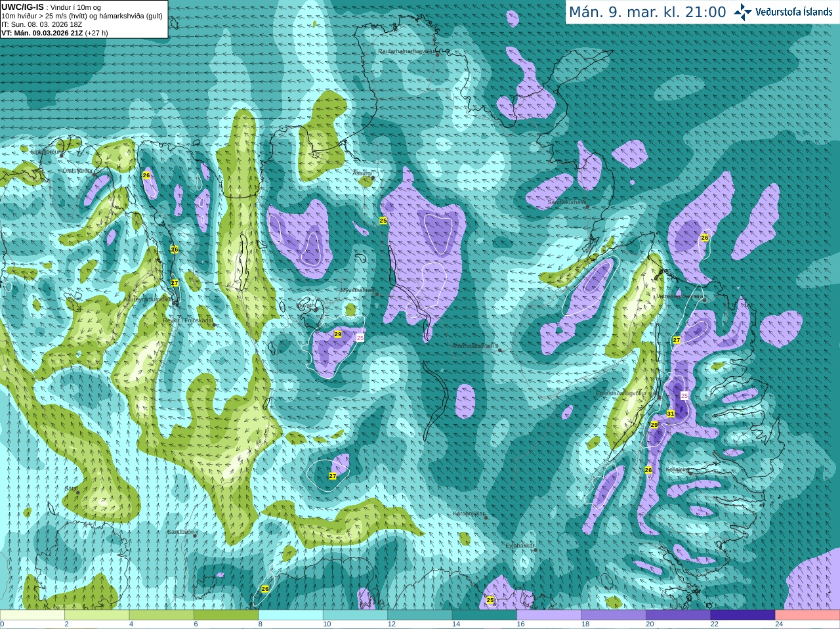Viewport: 840px width, 629px height.
Task: Click the Ólafsfjörður station label
Action: (77, 171)
